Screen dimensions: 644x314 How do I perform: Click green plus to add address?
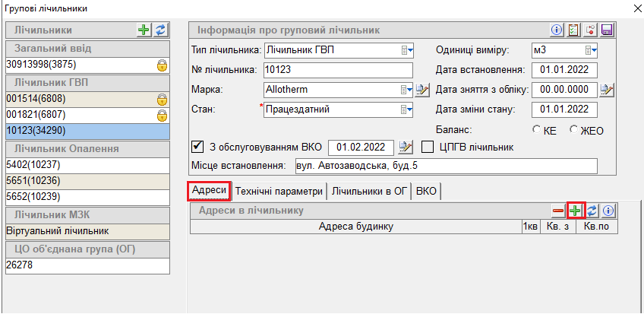click(x=576, y=210)
